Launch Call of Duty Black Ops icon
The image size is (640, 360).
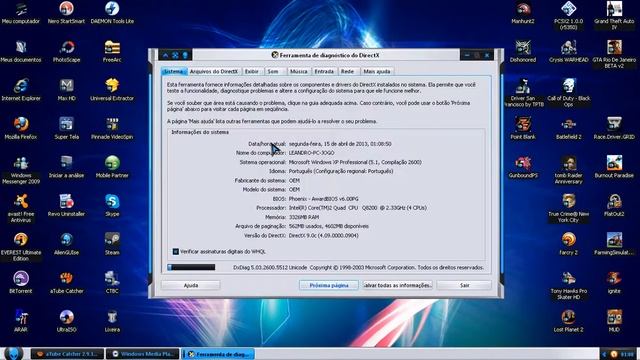pos(568,93)
